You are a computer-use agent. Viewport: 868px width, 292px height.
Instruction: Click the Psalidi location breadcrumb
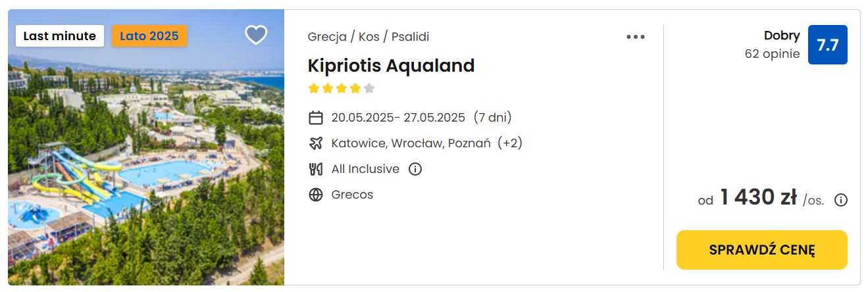(x=410, y=37)
